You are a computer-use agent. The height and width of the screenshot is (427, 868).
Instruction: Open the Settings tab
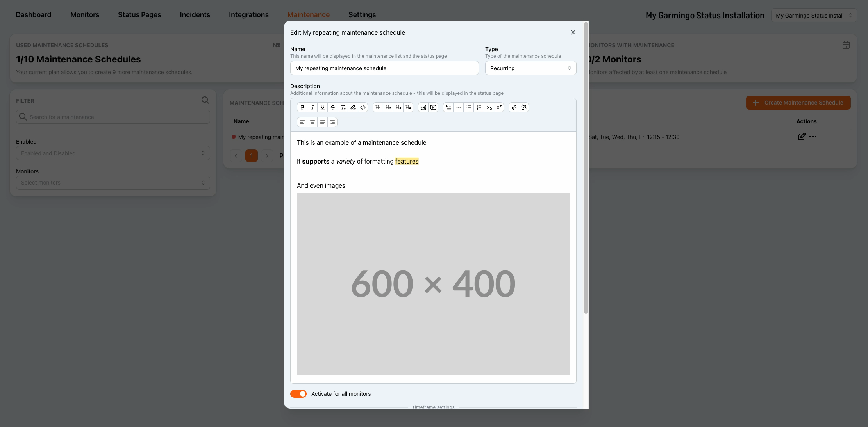coord(362,14)
